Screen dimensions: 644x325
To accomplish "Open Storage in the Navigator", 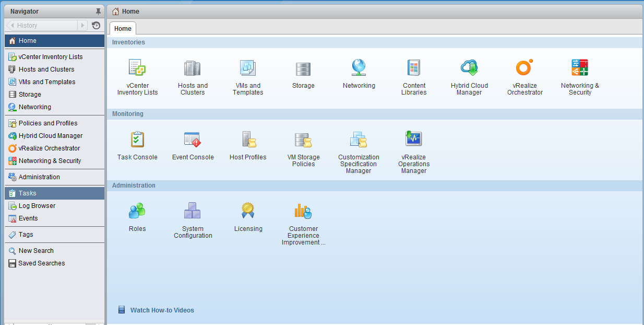I will (55, 95).
